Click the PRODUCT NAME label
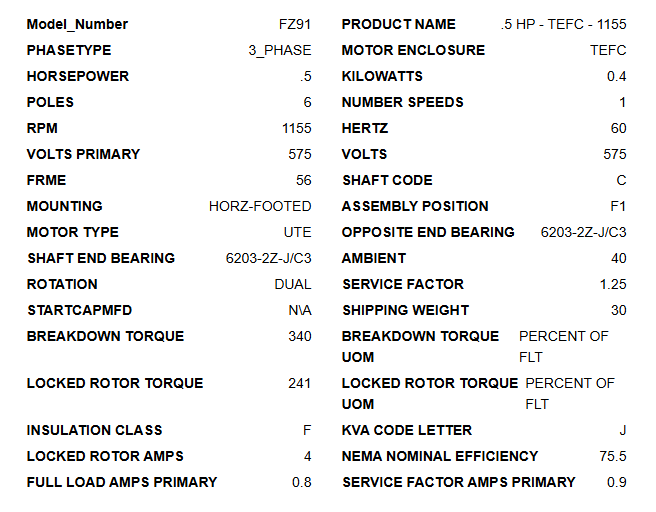656x512 pixels. (398, 24)
